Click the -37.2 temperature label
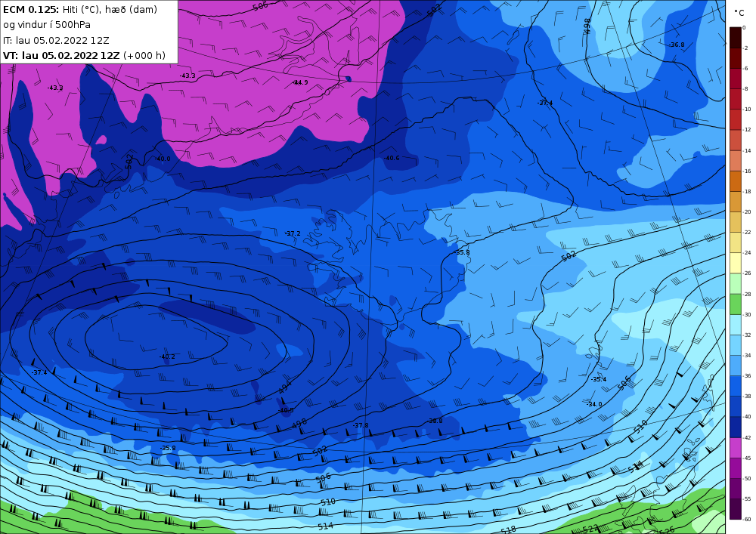This screenshot has height=534, width=756. click(293, 233)
